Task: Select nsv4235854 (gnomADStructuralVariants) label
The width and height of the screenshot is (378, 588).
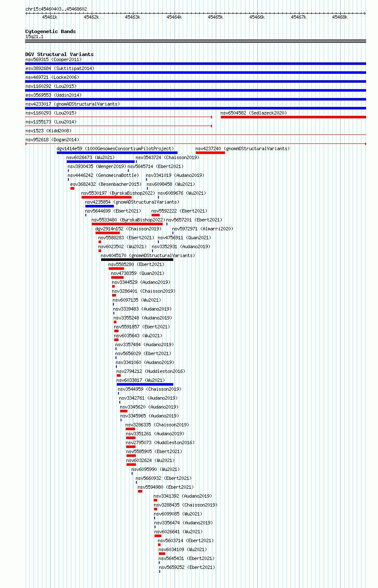Action: 132,202
